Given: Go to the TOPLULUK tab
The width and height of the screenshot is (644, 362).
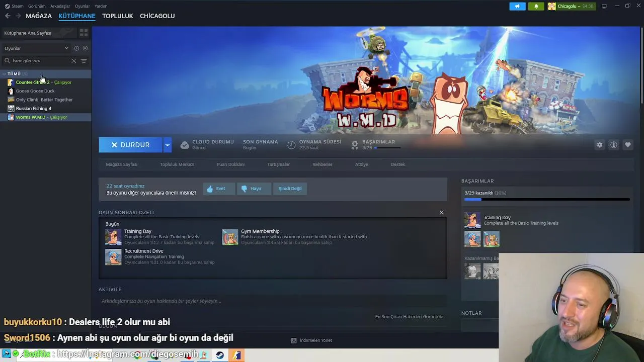Looking at the screenshot, I should [118, 16].
